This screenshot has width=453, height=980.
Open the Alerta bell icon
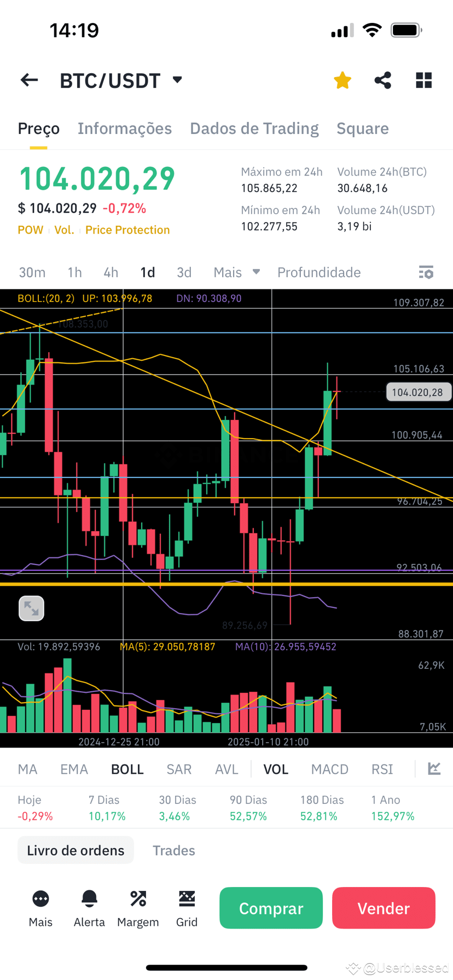pyautogui.click(x=89, y=899)
